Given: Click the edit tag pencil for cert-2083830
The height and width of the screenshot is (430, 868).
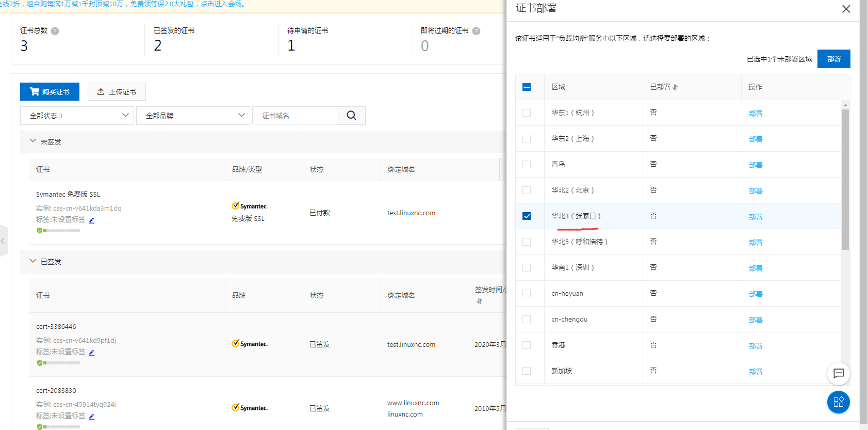Looking at the screenshot, I should (91, 417).
